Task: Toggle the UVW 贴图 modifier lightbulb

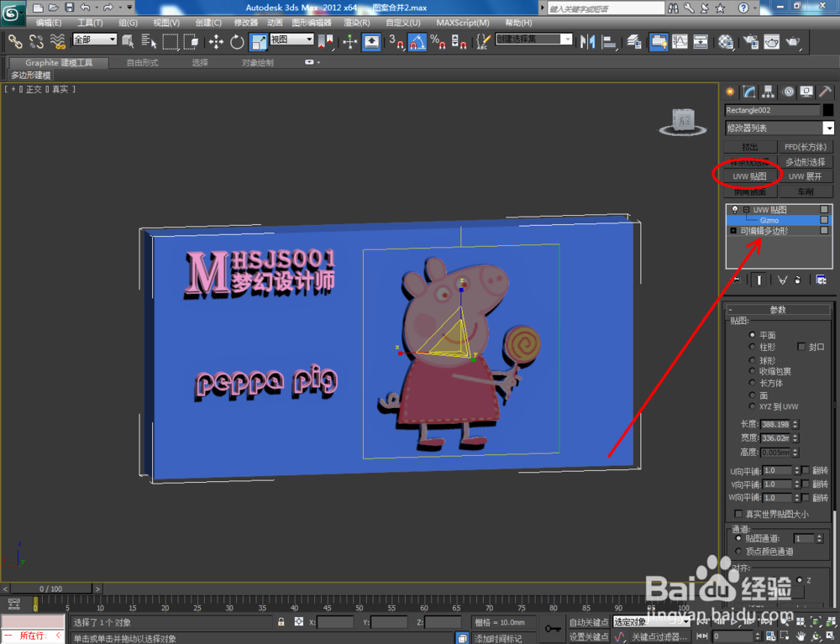Action: pos(734,210)
